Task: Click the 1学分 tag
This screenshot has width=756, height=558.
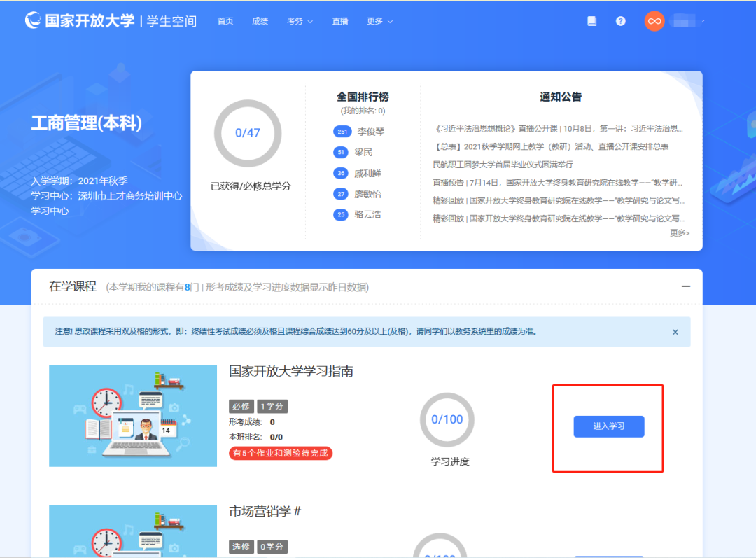Action: (x=272, y=406)
